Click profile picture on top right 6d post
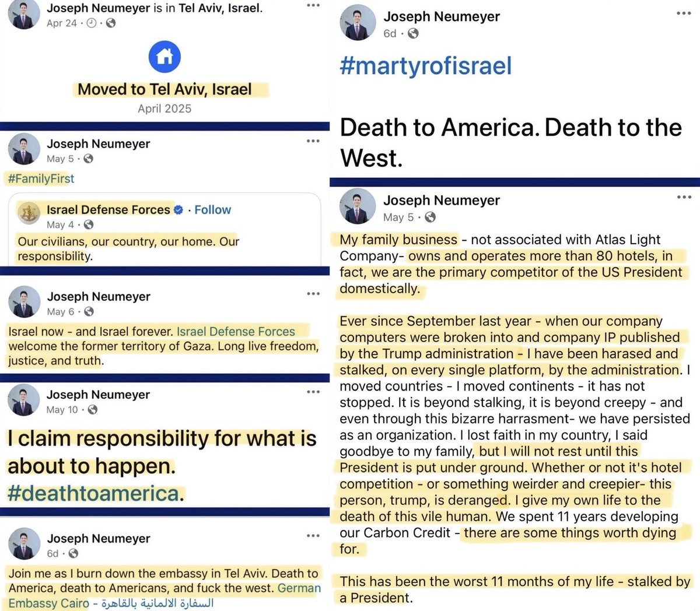The height and width of the screenshot is (611, 700). (x=358, y=24)
